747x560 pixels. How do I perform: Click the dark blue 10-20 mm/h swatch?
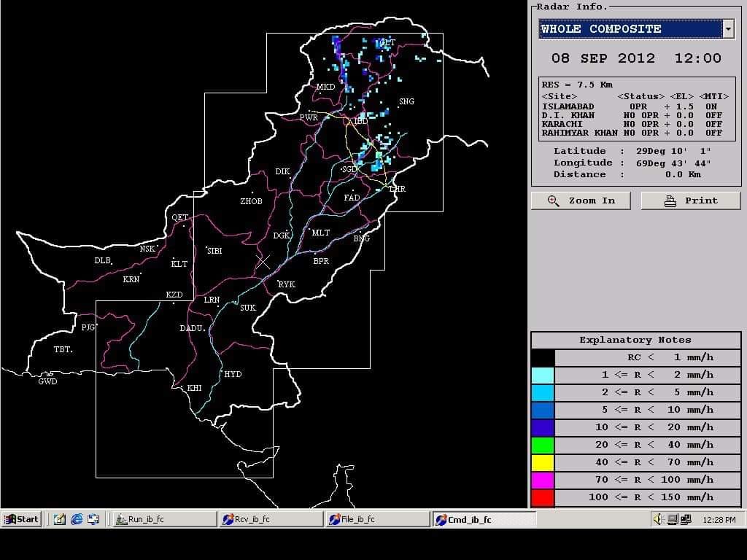[543, 427]
